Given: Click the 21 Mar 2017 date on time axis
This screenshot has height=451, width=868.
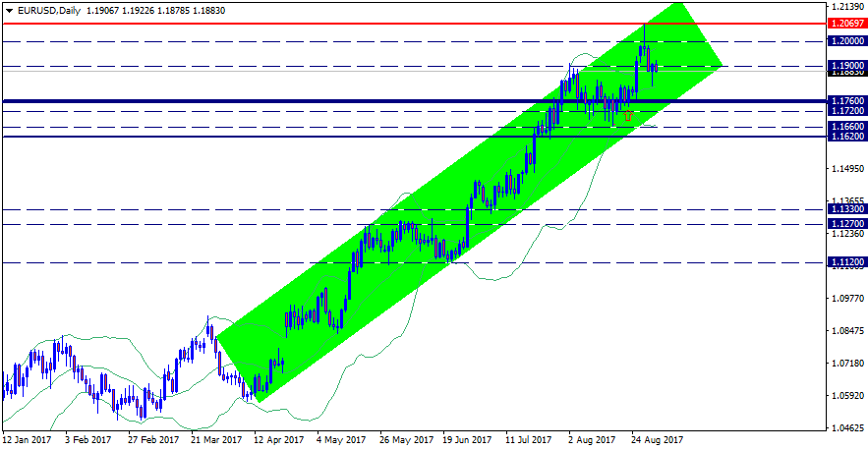Looking at the screenshot, I should click(216, 440).
